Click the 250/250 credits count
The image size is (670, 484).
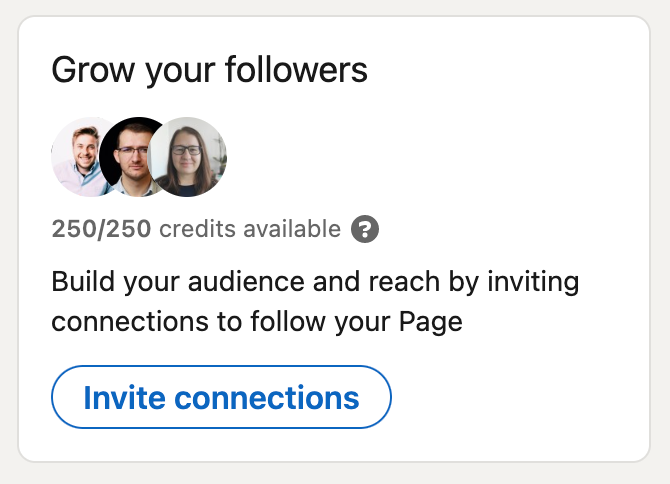tap(101, 229)
